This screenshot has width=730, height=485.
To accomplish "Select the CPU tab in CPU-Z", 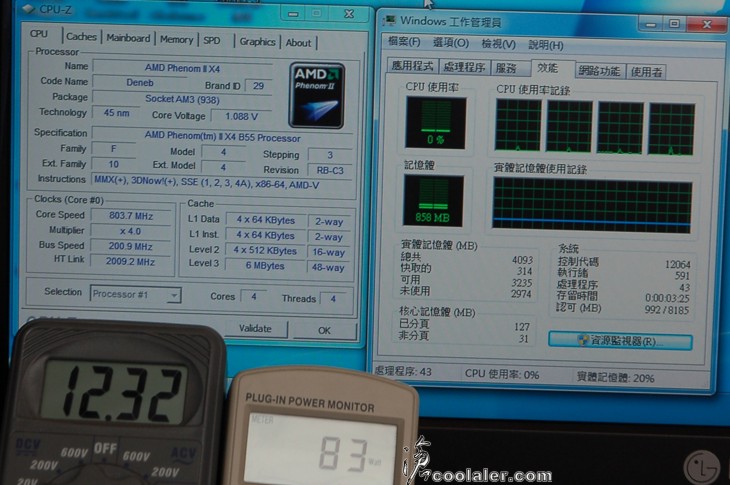I will coord(39,34).
